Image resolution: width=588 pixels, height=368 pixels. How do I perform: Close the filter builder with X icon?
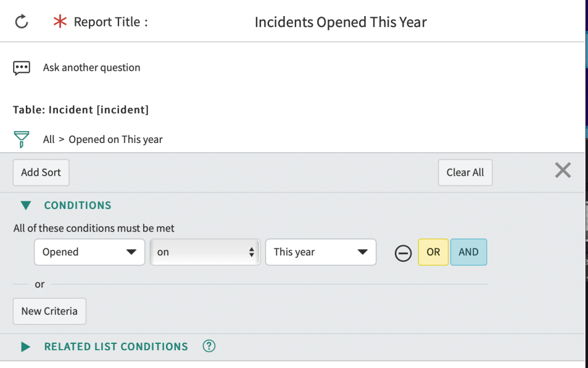coord(563,170)
